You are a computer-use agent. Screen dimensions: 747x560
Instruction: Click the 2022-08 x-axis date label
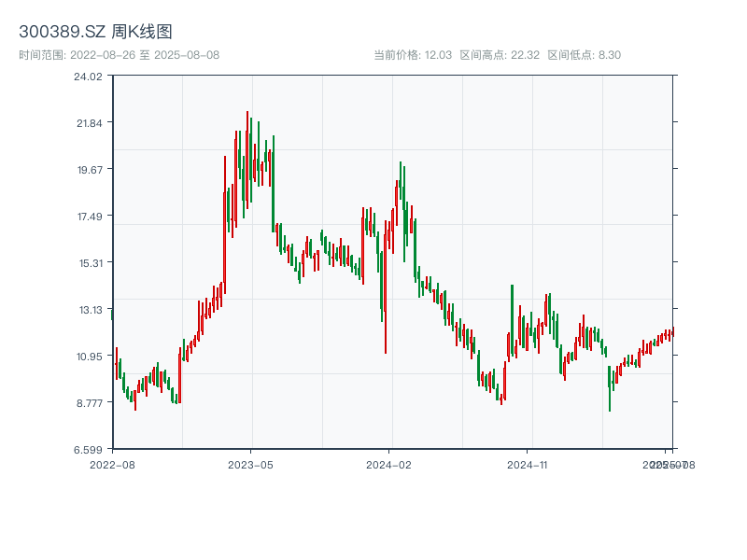click(x=112, y=464)
